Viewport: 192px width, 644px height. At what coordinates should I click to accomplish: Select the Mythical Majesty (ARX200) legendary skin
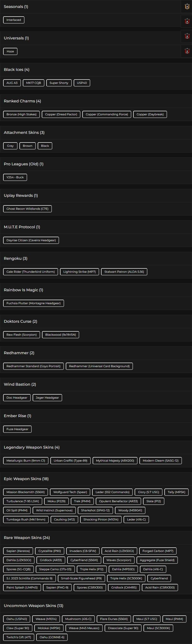click(x=115, y=461)
